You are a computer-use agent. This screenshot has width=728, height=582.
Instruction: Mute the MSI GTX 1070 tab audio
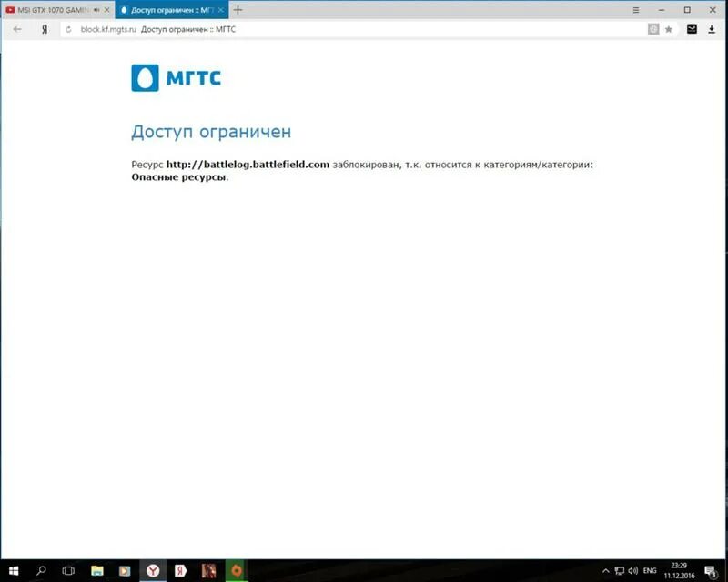[x=96, y=10]
